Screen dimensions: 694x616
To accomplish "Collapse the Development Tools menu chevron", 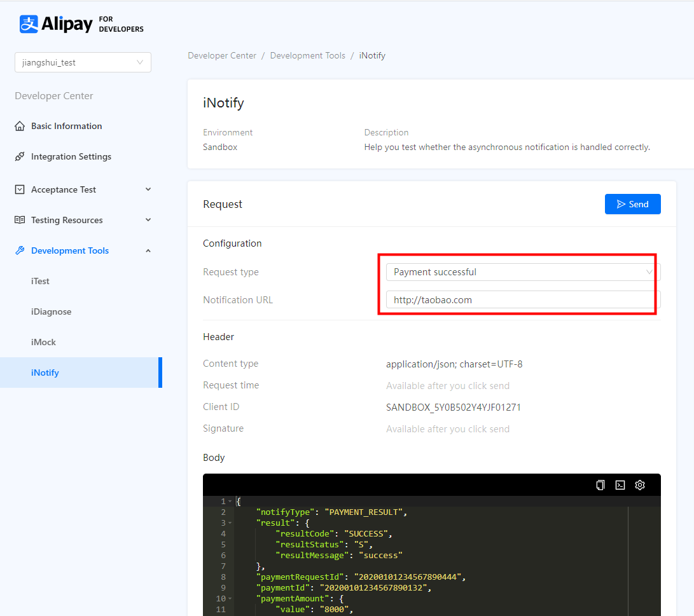I will click(148, 250).
